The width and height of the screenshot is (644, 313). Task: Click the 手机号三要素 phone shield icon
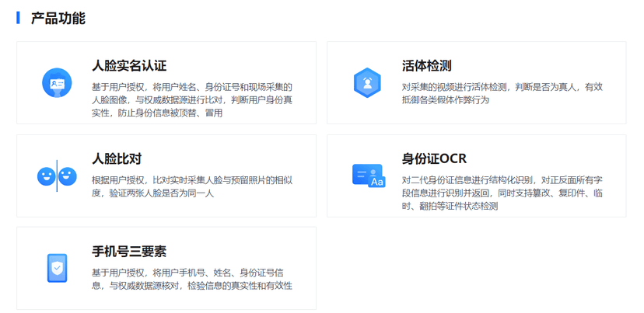click(x=57, y=268)
